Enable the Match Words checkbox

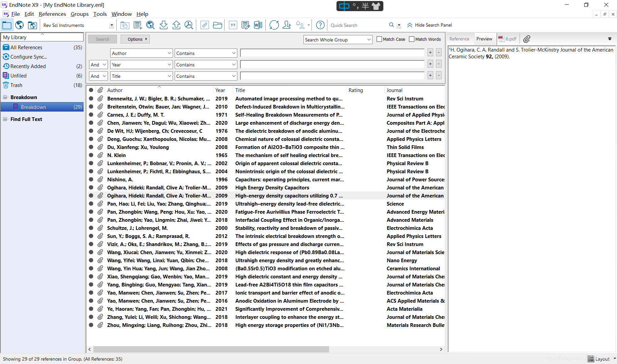point(411,39)
